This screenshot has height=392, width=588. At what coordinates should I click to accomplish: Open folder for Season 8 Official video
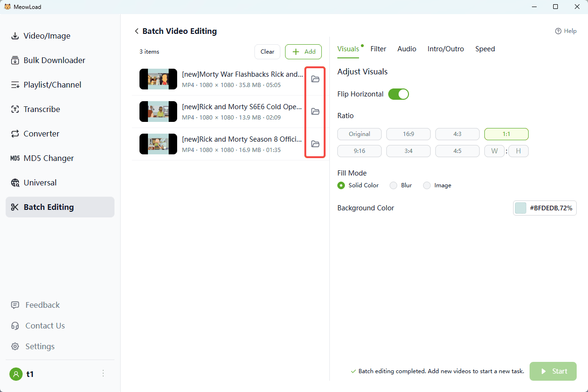[315, 144]
